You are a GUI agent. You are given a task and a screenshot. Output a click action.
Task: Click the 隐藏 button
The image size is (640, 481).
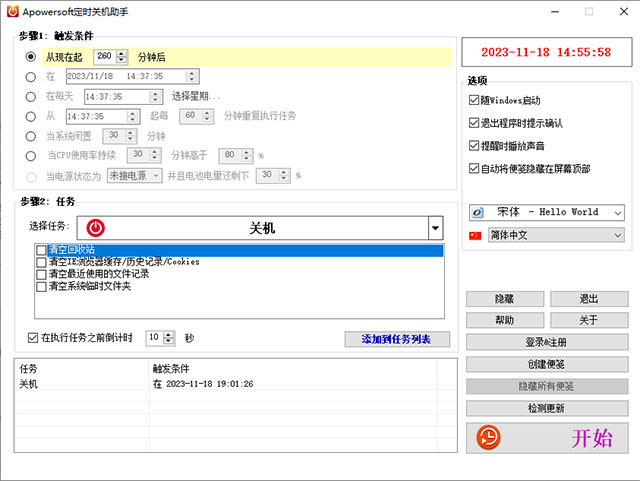pyautogui.click(x=505, y=299)
